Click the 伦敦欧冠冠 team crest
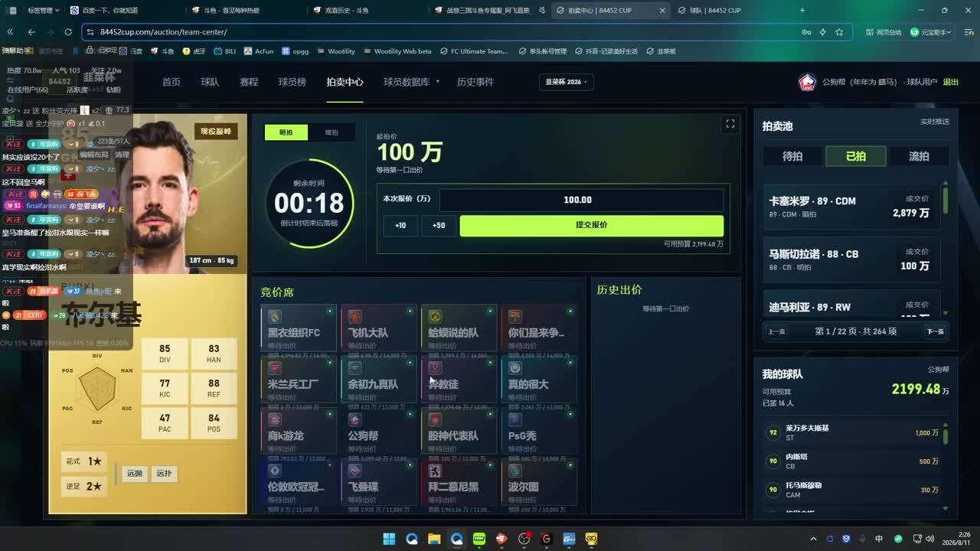This screenshot has width=980, height=551. coord(275,471)
